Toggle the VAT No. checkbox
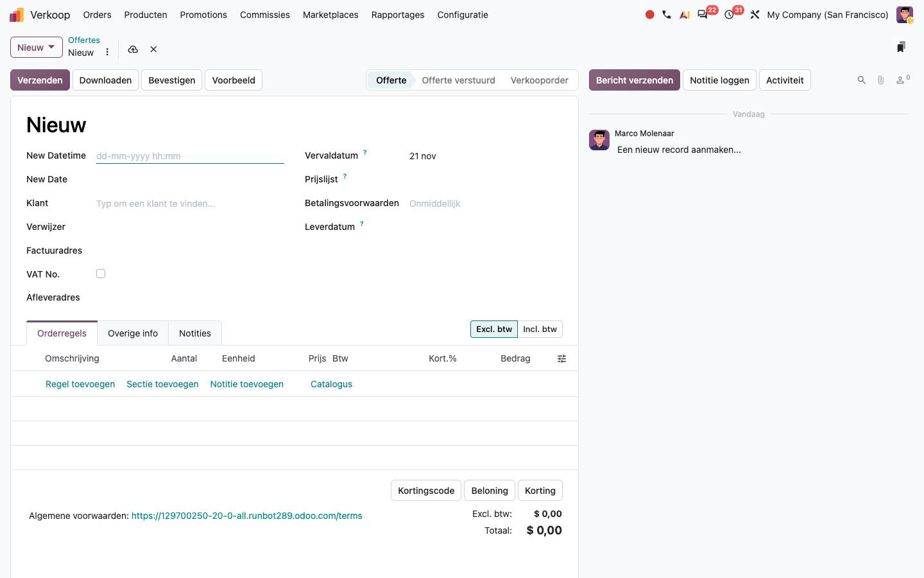The height and width of the screenshot is (578, 924). [101, 274]
